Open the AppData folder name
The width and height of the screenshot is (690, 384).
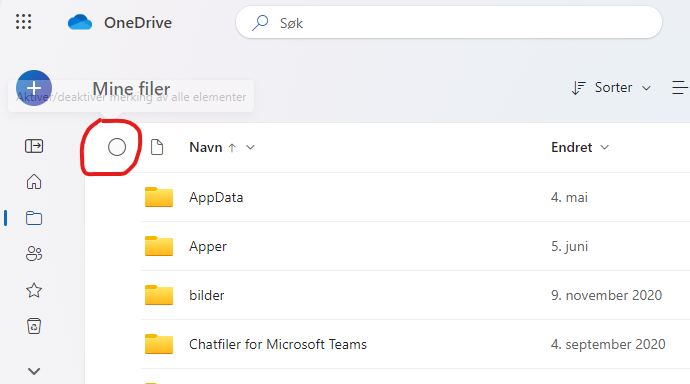(216, 197)
